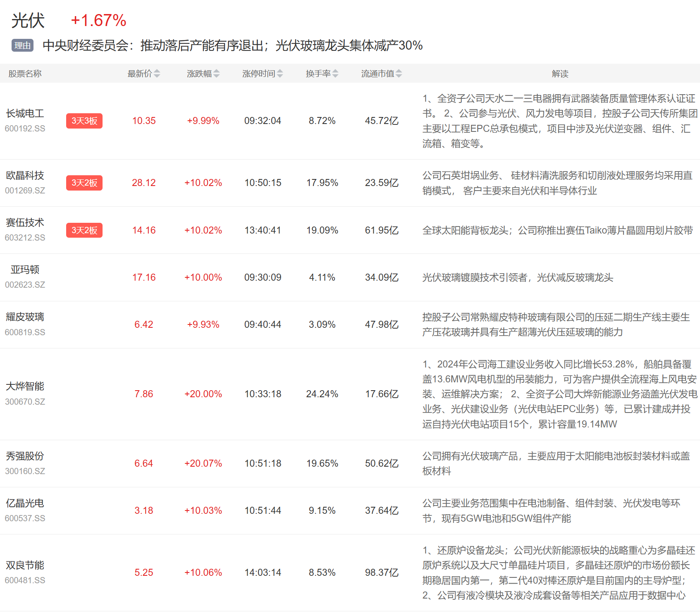The width and height of the screenshot is (700, 613).
Task: Click turnover rate 24.24%
Action: 322,394
